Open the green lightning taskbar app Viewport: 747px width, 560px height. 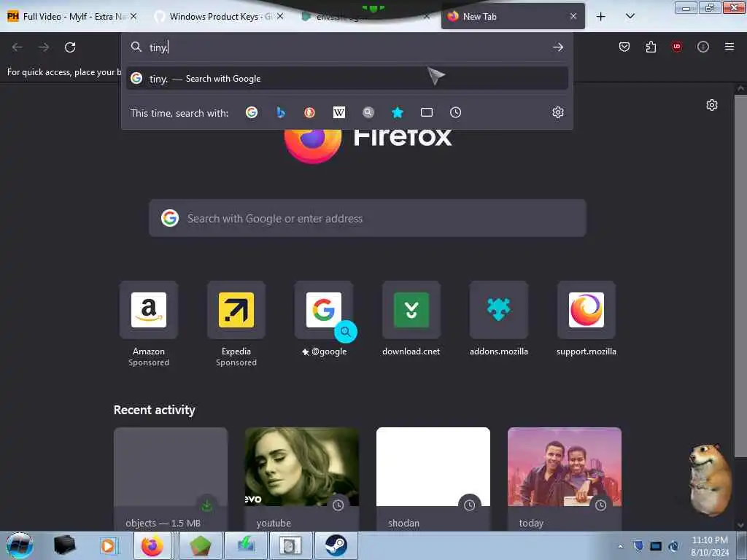tap(245, 546)
